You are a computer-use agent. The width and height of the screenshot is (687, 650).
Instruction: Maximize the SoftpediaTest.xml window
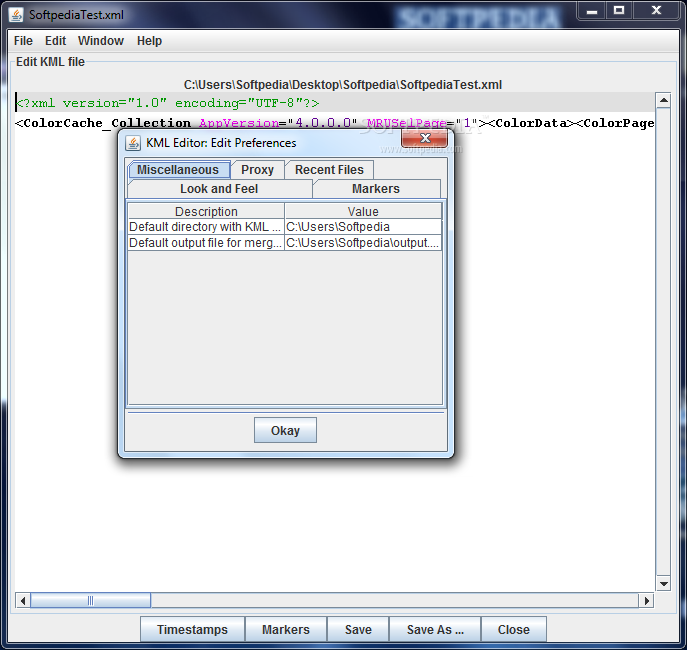(619, 11)
